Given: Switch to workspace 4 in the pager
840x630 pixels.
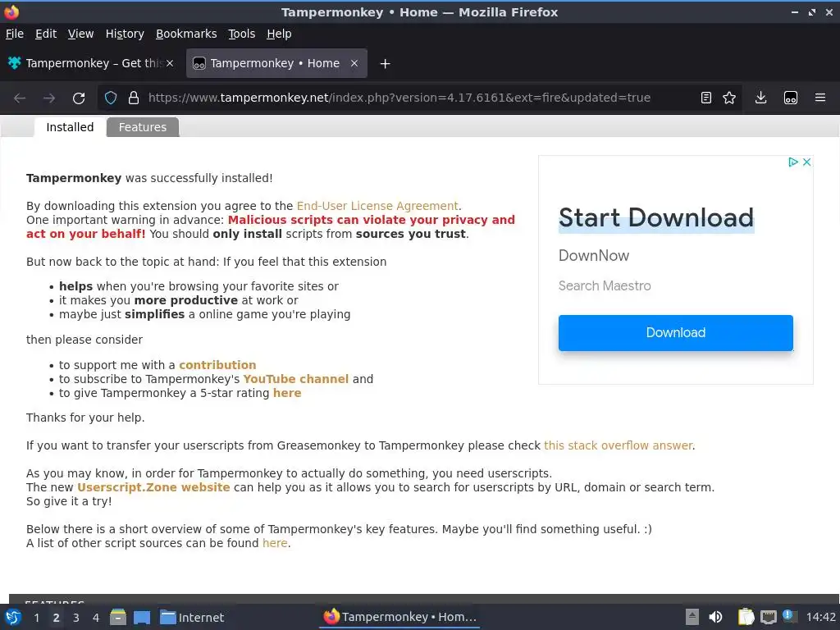Looking at the screenshot, I should click(x=96, y=618).
